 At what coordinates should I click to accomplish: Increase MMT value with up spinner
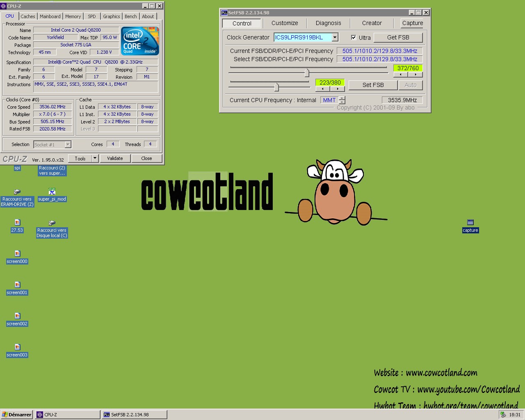click(342, 98)
